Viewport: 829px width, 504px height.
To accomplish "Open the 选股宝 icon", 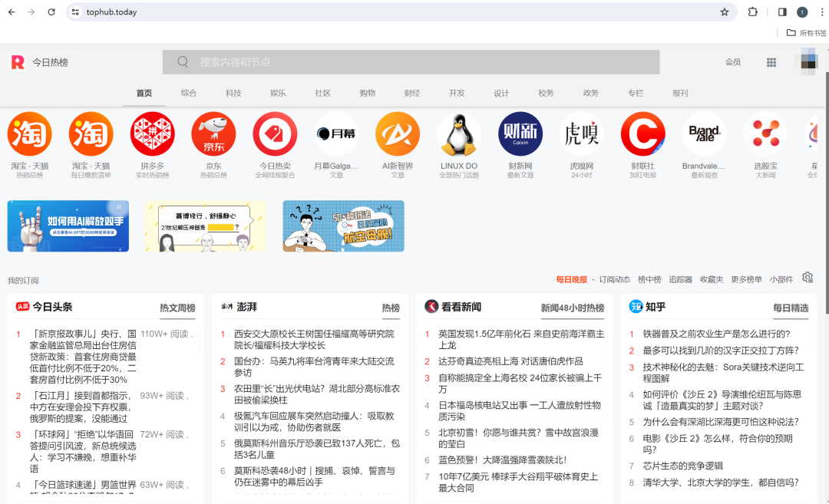I will (x=765, y=134).
